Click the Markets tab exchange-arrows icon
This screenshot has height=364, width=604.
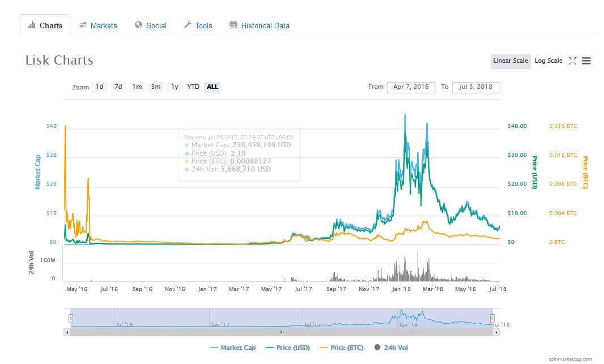click(83, 25)
